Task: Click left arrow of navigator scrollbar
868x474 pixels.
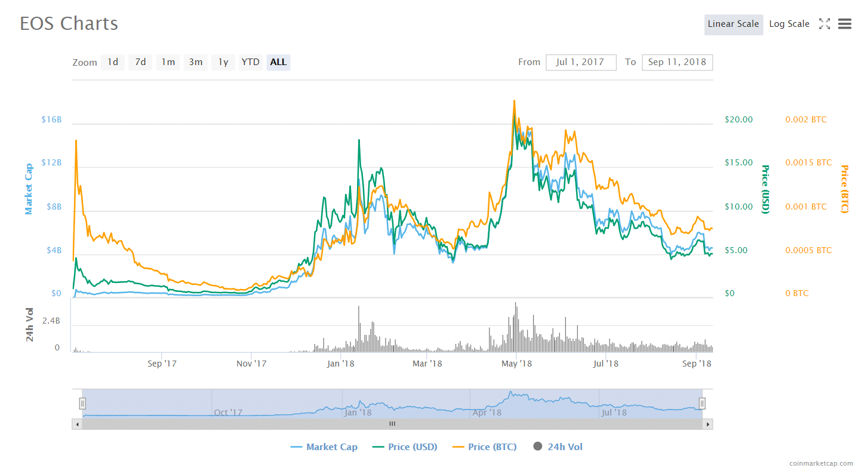Action: coord(77,424)
